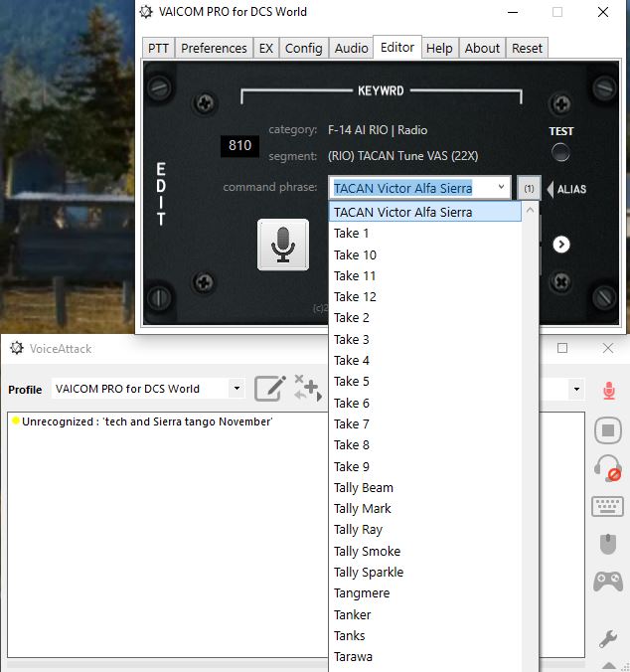This screenshot has width=630, height=672.
Task: Open the VoiceAttack options wrench icon
Action: [608, 638]
